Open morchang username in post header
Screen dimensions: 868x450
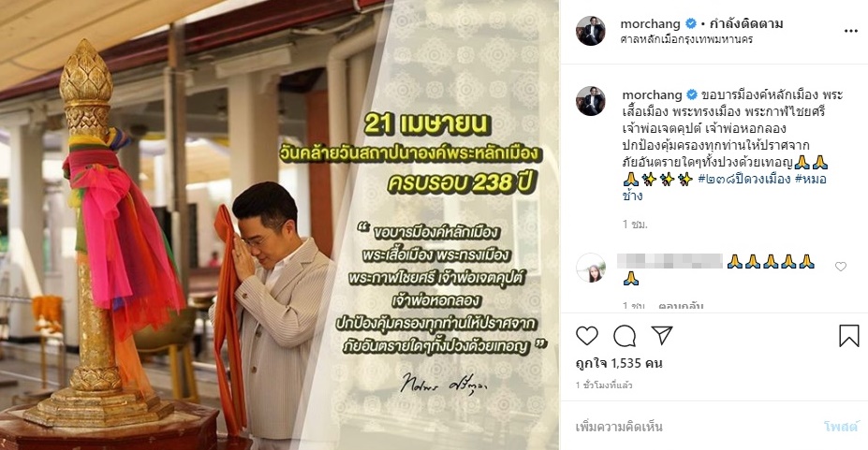click(x=650, y=23)
